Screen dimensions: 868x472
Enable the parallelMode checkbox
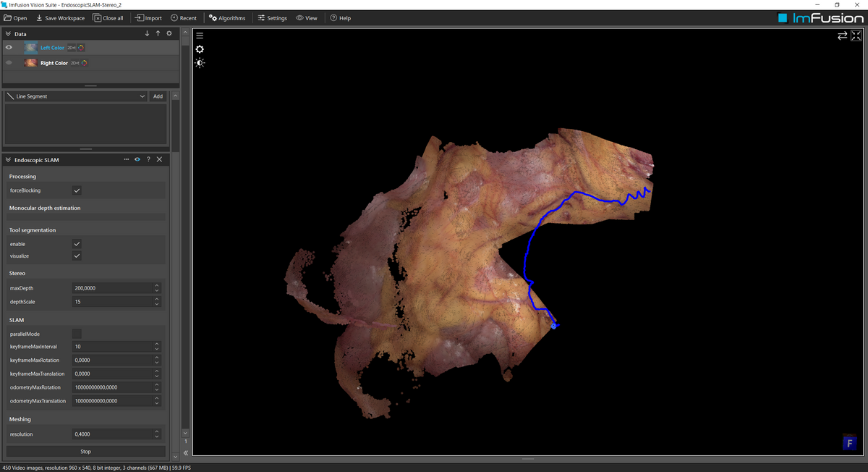coord(77,334)
